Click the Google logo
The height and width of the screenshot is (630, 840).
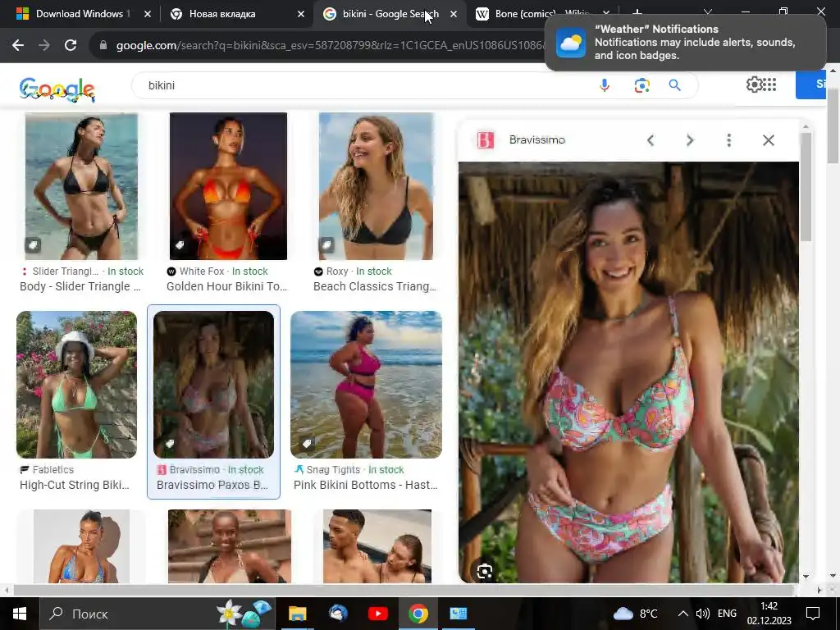(57, 89)
